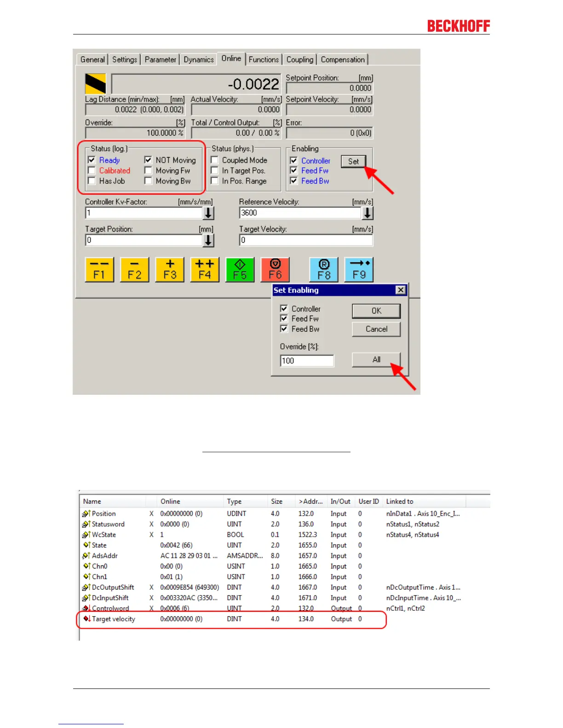Screen dimensions: 563x728
Task: Sort by the Name column header
Action: 113,501
